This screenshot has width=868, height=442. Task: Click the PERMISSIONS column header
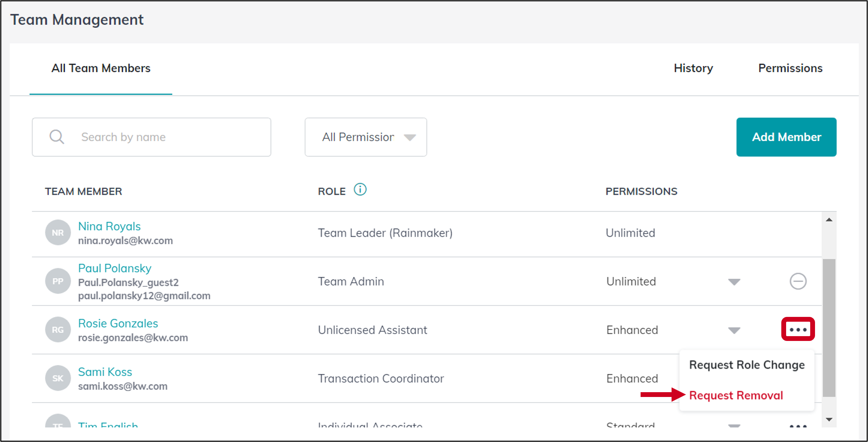641,191
